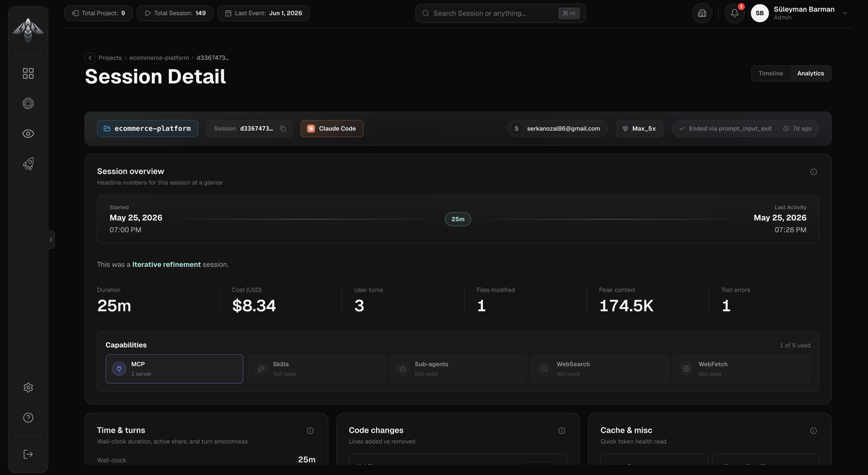Click the Süleyman Barman name
This screenshot has height=475, width=868.
coord(804,10)
